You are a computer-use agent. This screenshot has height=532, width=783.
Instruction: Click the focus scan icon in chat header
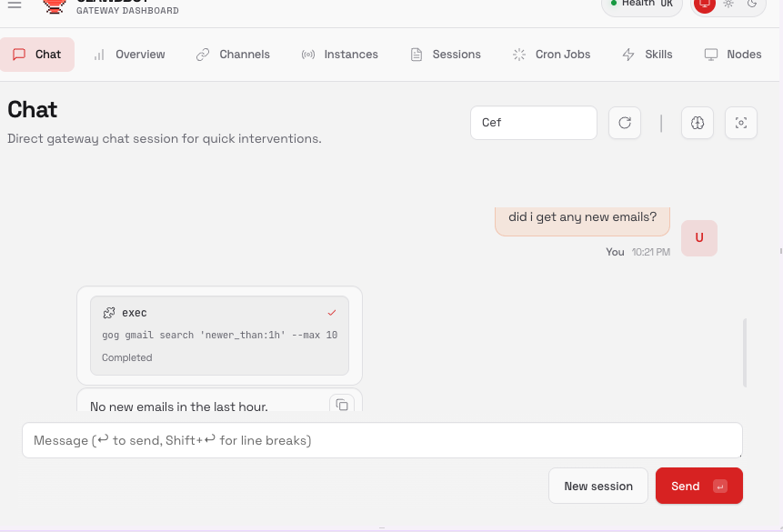740,123
